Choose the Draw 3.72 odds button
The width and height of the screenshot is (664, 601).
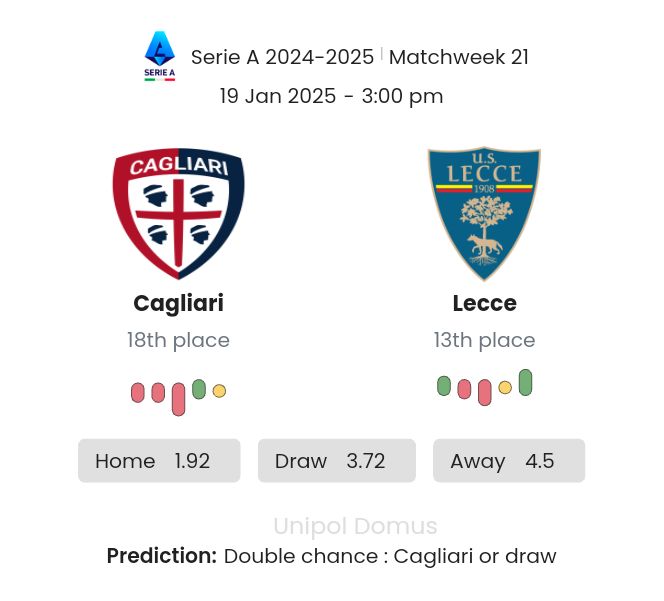point(336,461)
